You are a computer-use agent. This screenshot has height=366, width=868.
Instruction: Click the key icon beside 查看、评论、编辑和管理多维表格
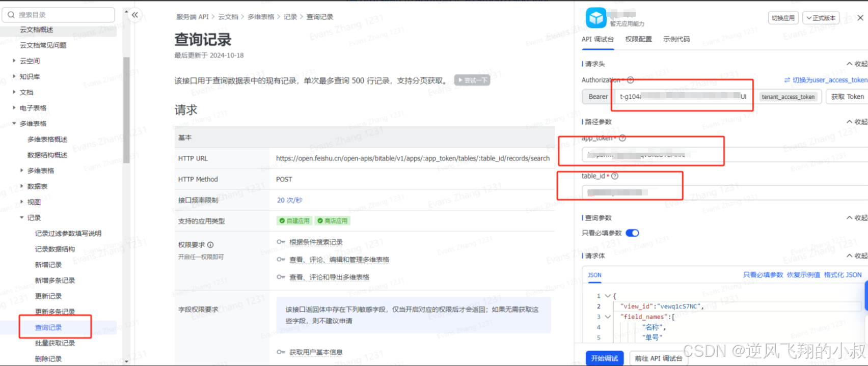(281, 260)
